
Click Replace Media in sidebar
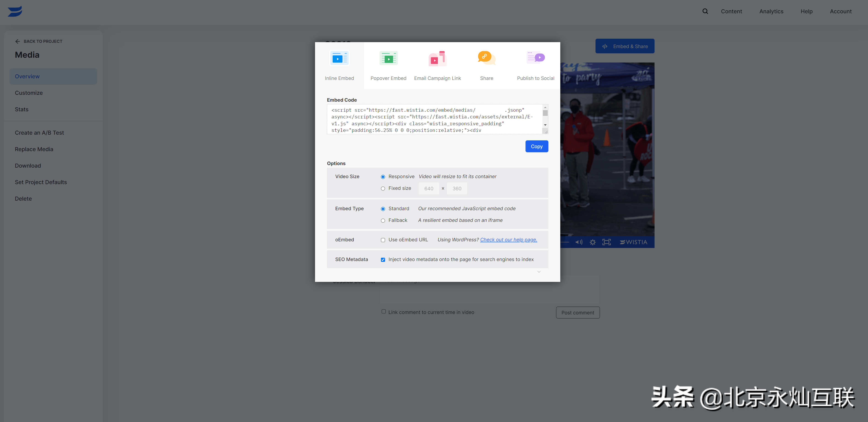point(34,149)
